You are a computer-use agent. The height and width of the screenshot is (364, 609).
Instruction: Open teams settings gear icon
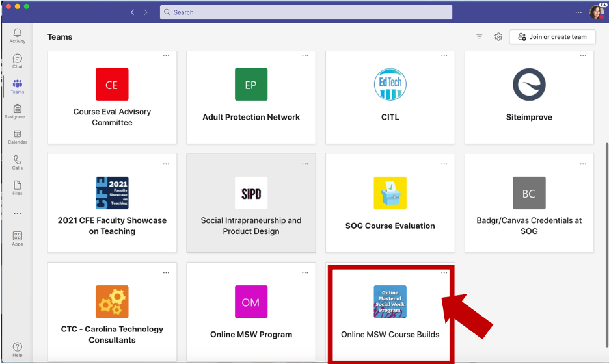pyautogui.click(x=498, y=37)
